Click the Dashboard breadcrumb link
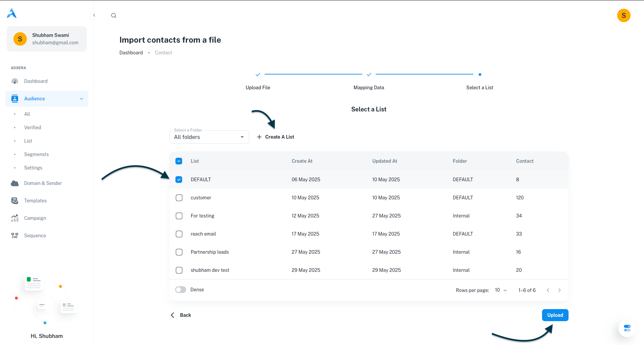The width and height of the screenshot is (644, 345). tap(131, 53)
